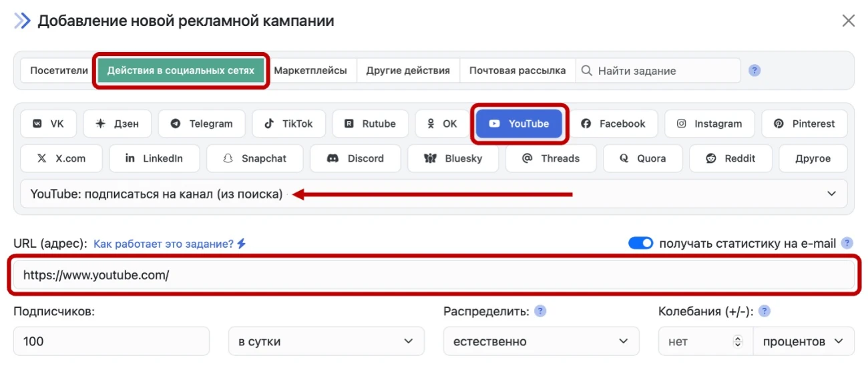
Task: Choose the Telegram platform button
Action: click(x=202, y=124)
